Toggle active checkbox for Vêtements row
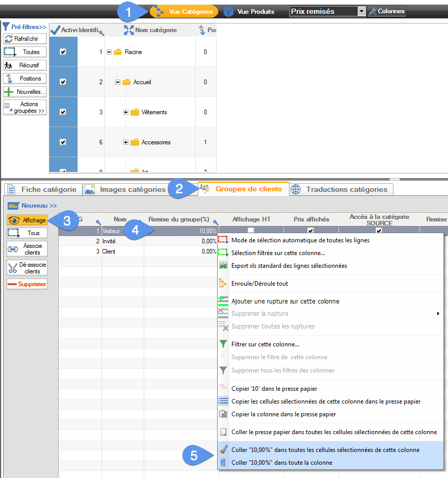The height and width of the screenshot is (478, 448). point(63,112)
